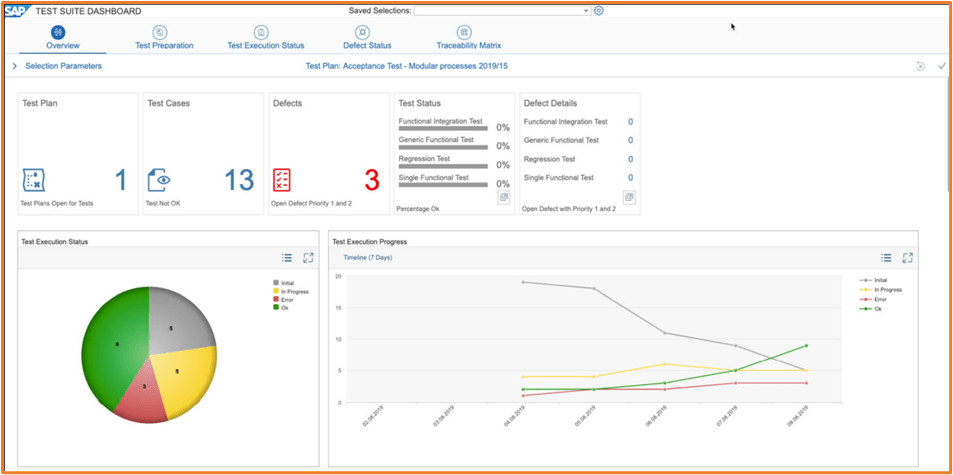
Task: Expand Test Execution Status chart to fullscreen
Action: [x=308, y=258]
